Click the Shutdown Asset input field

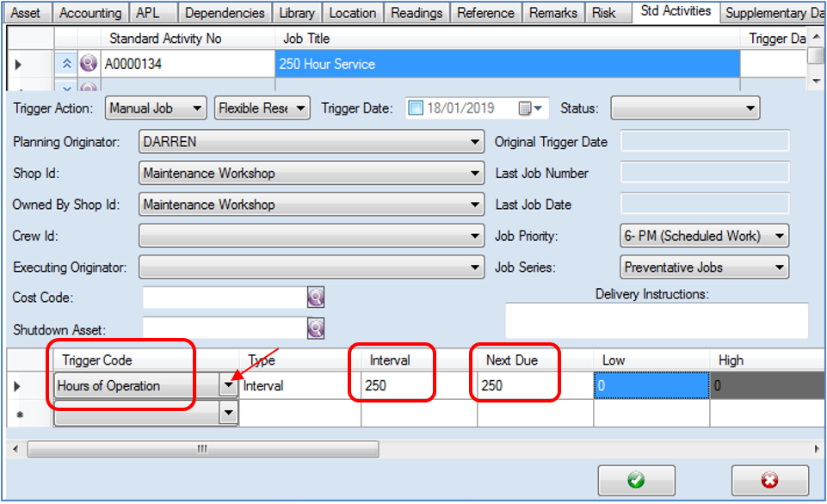coord(225,329)
